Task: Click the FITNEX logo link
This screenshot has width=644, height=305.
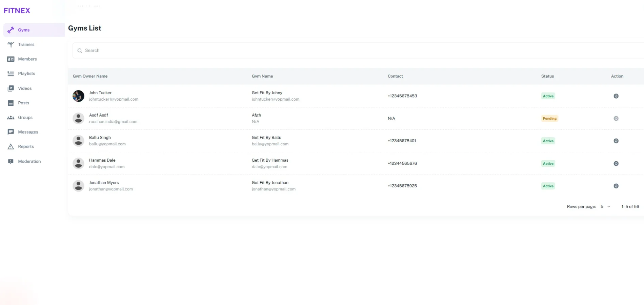Action: 17,11
